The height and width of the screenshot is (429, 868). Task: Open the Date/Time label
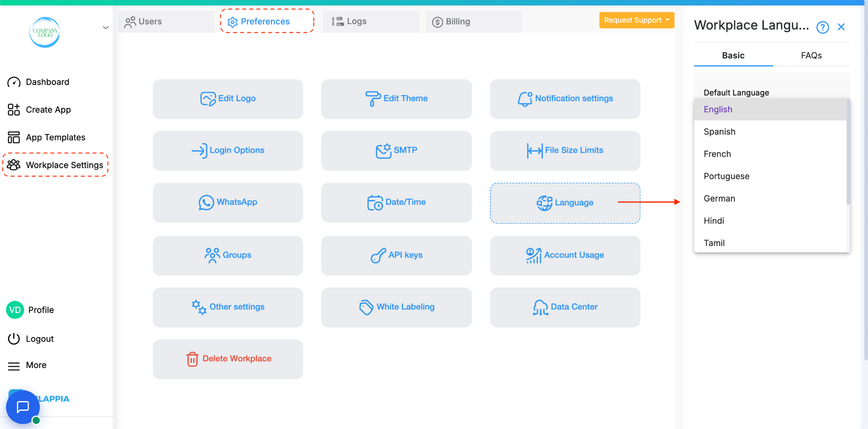click(406, 202)
